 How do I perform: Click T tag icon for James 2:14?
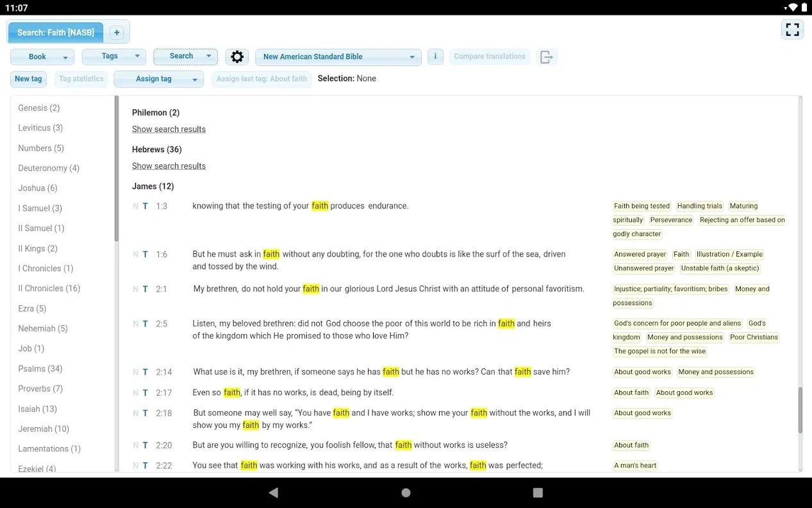pos(145,372)
